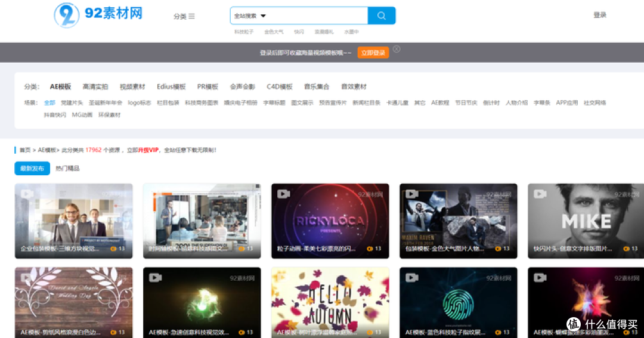Click the coin icon on the 企业包装模板 card

click(113, 249)
